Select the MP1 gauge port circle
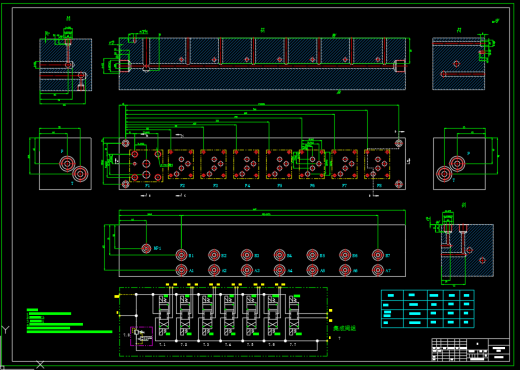Viewport: 520px width, 370px height. tap(146, 248)
